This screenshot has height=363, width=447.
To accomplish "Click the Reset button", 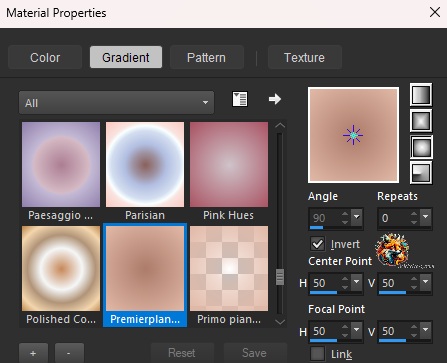I will click(182, 353).
